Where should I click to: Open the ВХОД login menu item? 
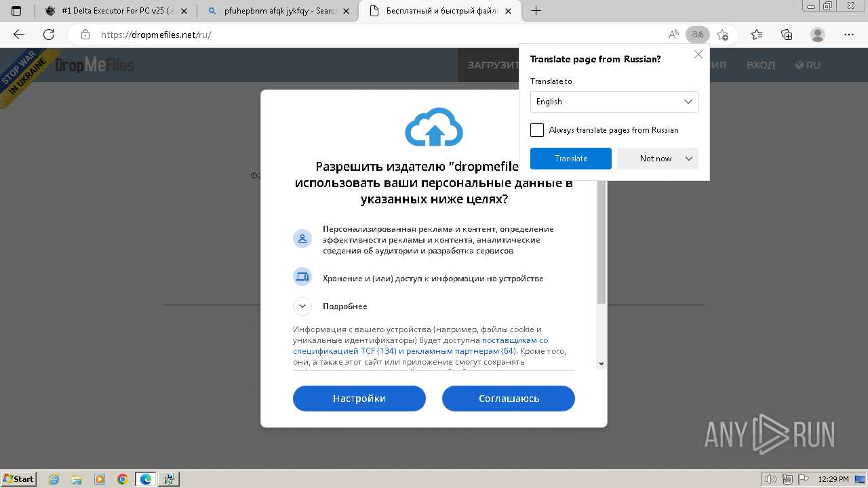[761, 65]
